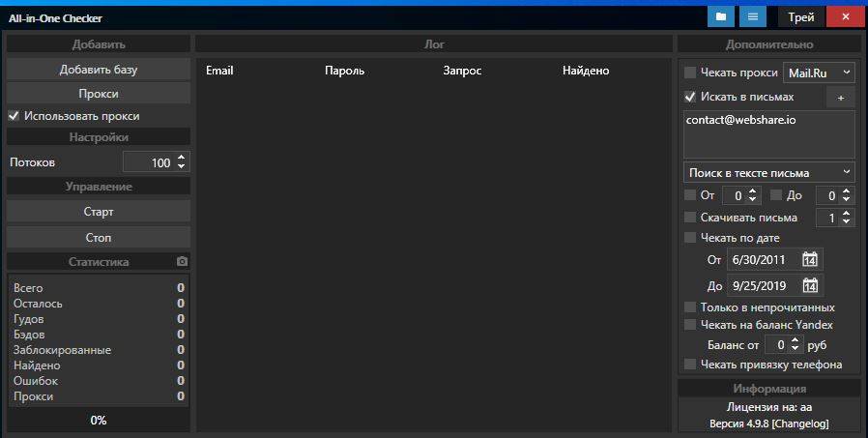Image resolution: width=868 pixels, height=438 pixels.
Task: Enable Чекать привязку телефона checkbox
Action: (690, 364)
